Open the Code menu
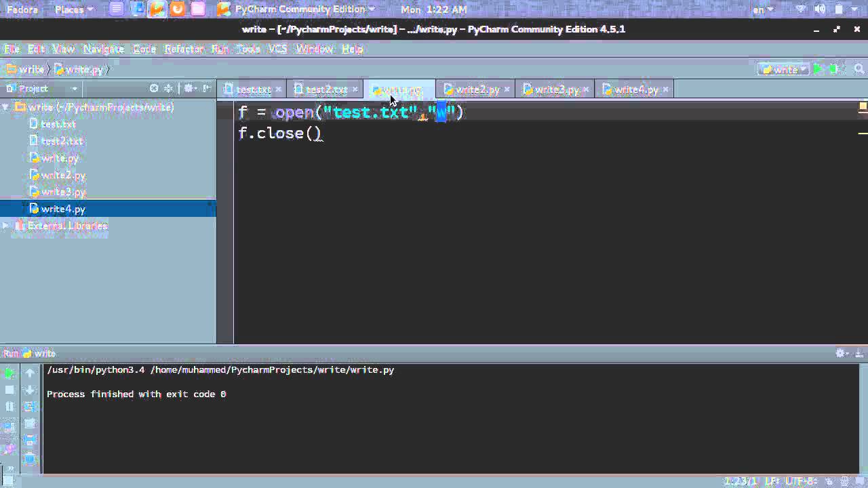 point(144,49)
